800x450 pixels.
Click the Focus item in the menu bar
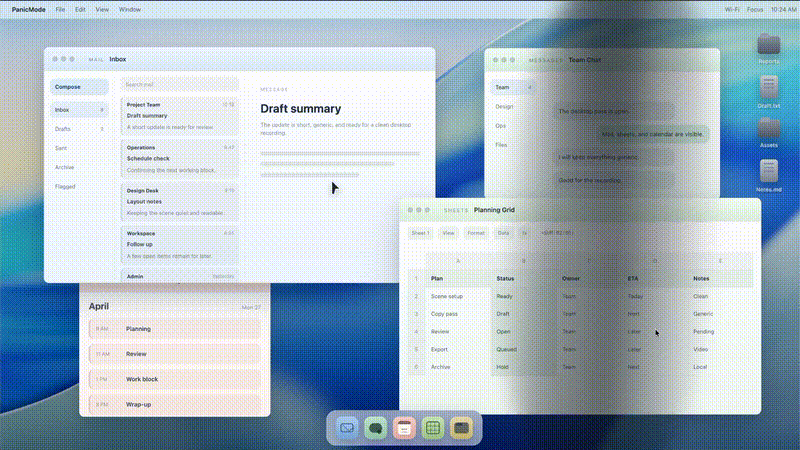point(755,9)
